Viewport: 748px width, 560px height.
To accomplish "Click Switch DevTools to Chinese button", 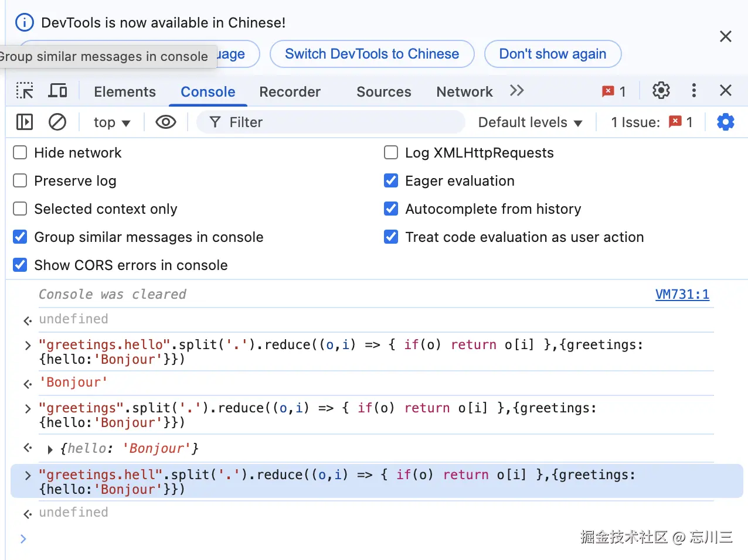I will [372, 54].
